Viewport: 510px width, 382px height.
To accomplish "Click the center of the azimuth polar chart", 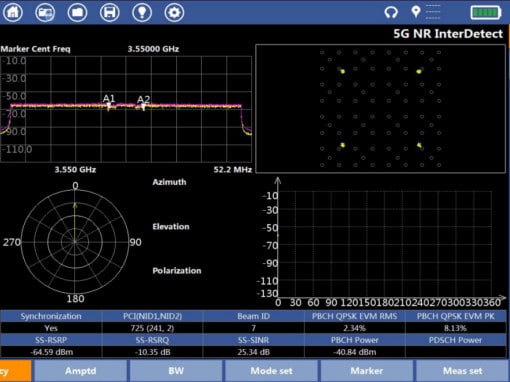I will click(75, 242).
